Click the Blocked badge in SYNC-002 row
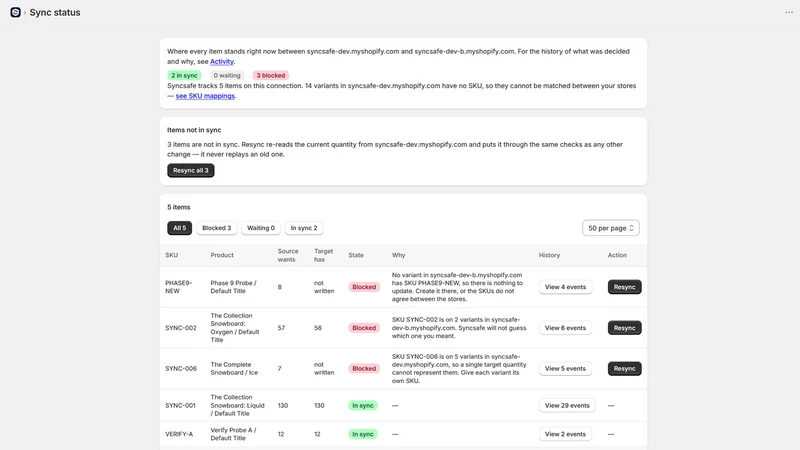This screenshot has width=800, height=450. tap(364, 328)
